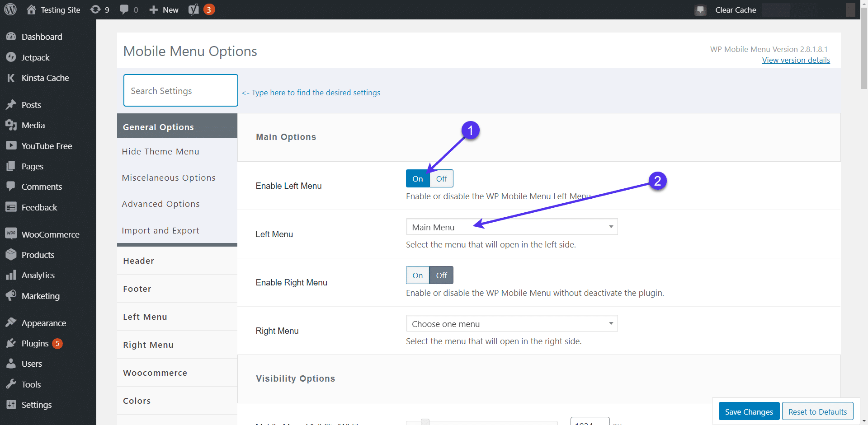Click the Analytics bar chart icon
868x425 pixels.
coord(11,275)
